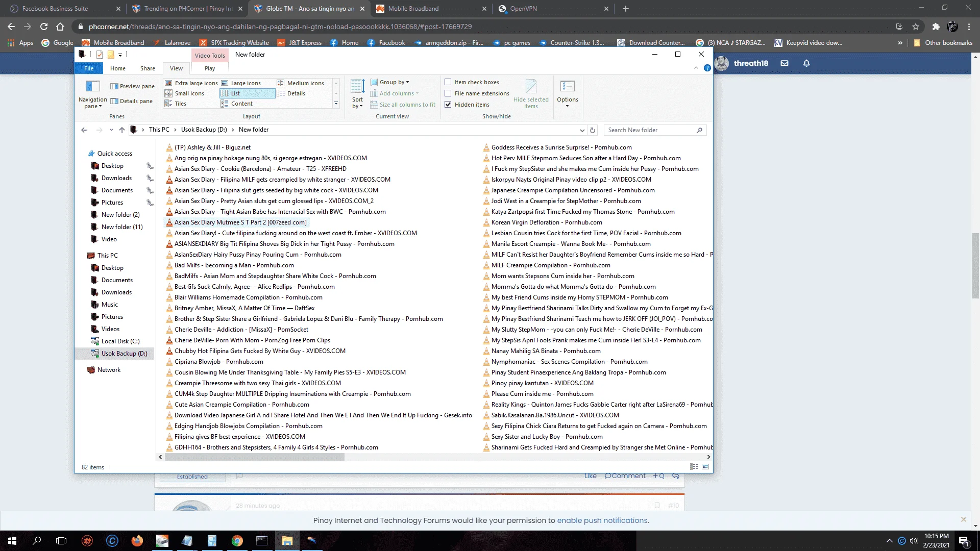This screenshot has height=551, width=980.
Task: Switch layout to Content
Action: tap(237, 104)
